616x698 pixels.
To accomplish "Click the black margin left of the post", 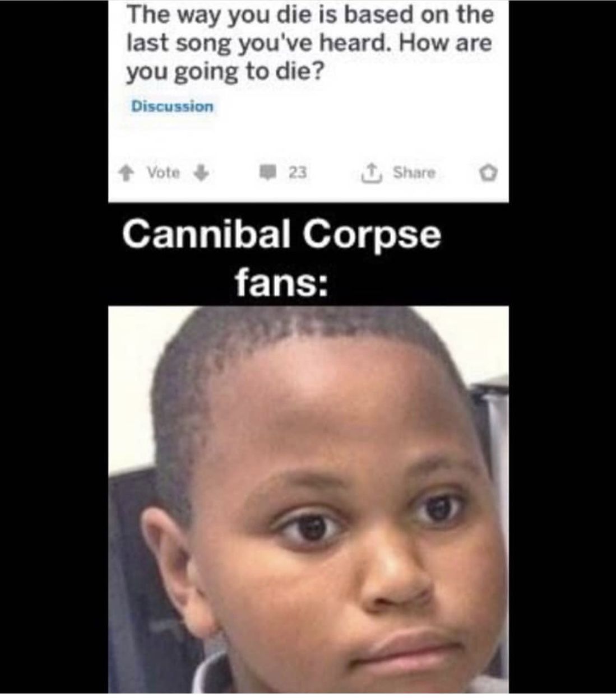I will tap(54, 347).
